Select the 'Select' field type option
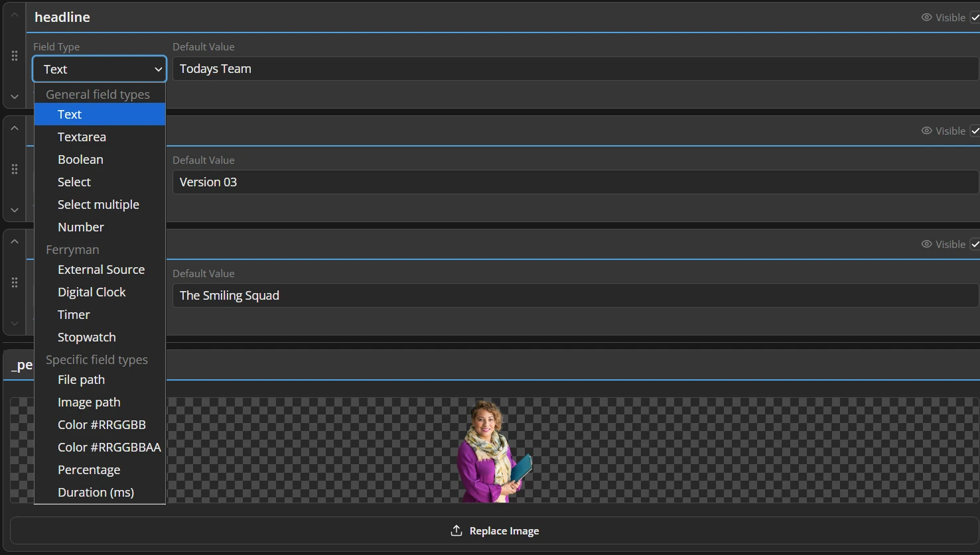980x555 pixels. 100,182
